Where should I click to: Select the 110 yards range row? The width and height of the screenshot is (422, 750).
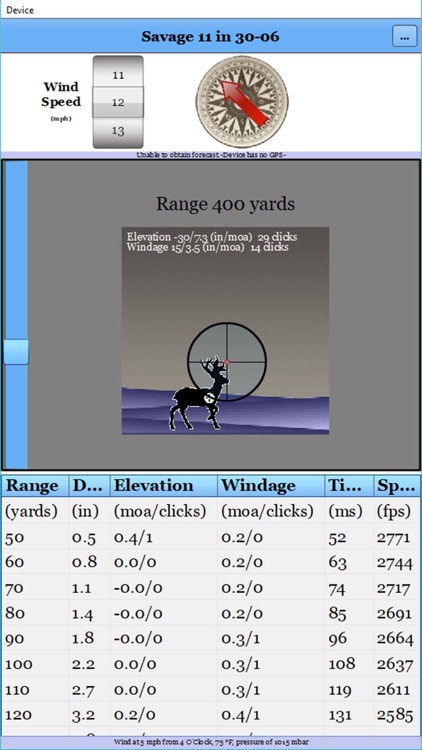[x=211, y=690]
